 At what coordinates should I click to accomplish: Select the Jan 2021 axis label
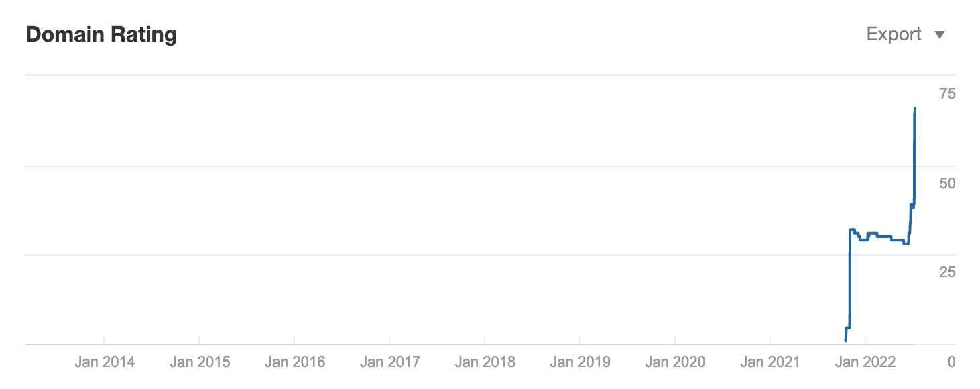click(771, 362)
